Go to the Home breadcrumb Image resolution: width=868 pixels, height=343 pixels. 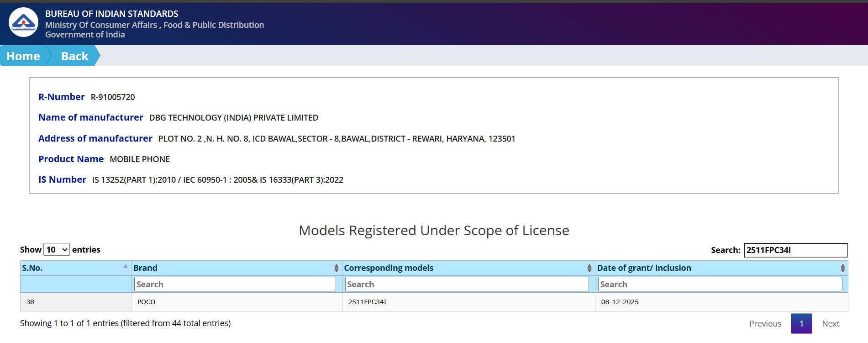point(23,56)
